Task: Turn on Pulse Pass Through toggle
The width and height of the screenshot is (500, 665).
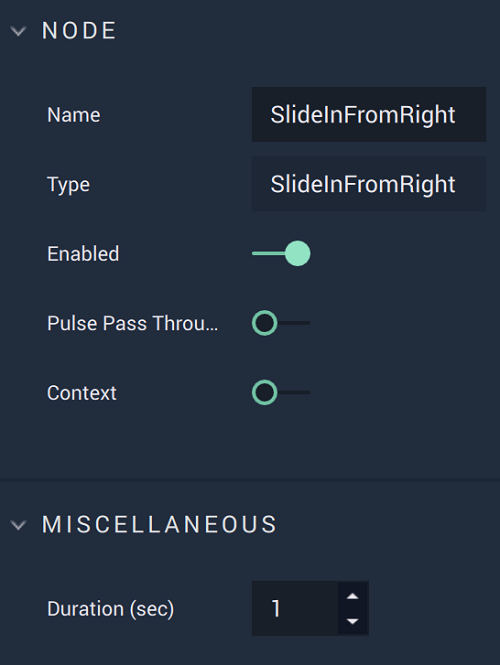Action: [281, 323]
